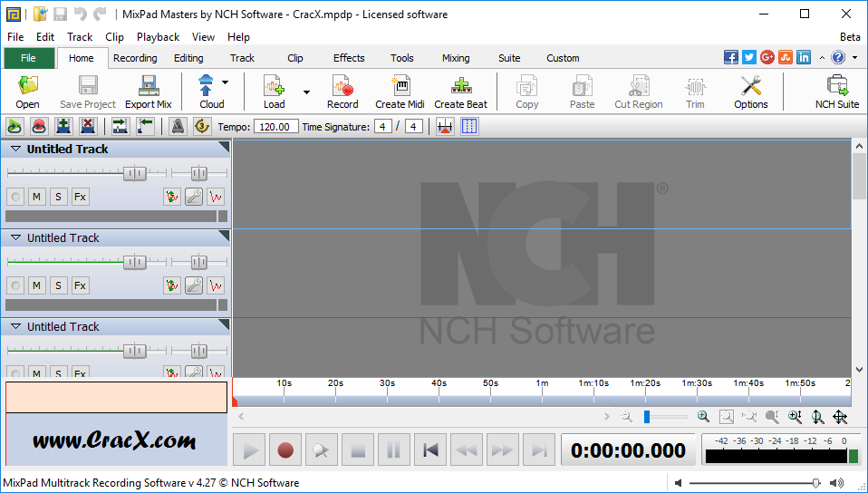Mute the first Untitled Track
The width and height of the screenshot is (868, 493).
click(36, 197)
